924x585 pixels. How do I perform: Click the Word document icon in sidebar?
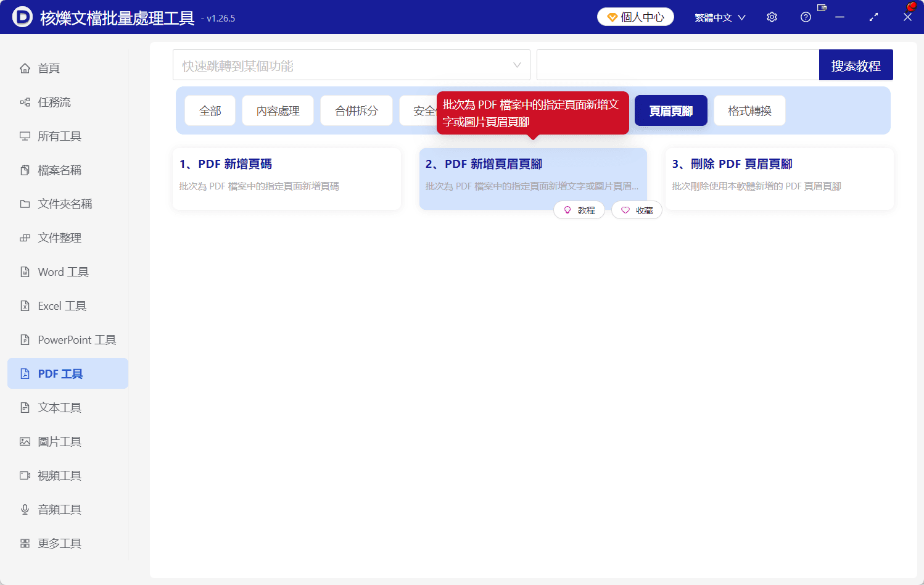(25, 272)
